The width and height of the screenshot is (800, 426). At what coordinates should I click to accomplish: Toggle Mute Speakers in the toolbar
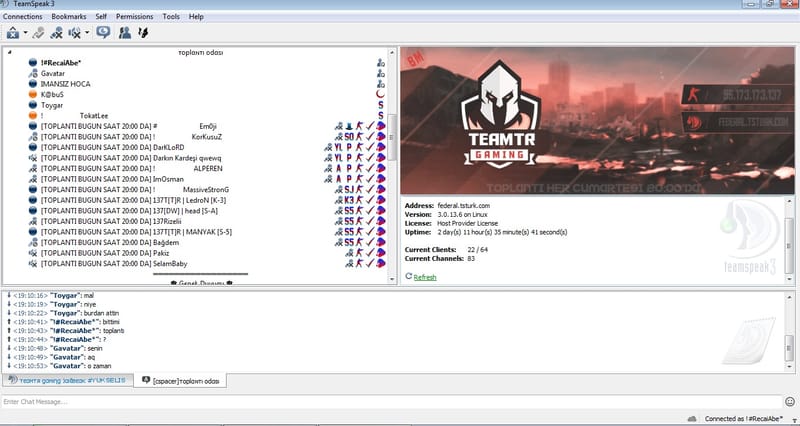(74, 33)
